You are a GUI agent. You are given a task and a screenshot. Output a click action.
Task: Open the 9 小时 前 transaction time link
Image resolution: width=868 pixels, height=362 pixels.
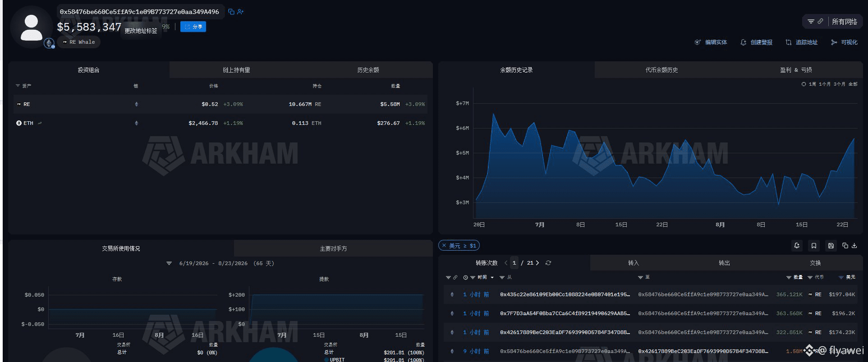(x=476, y=351)
